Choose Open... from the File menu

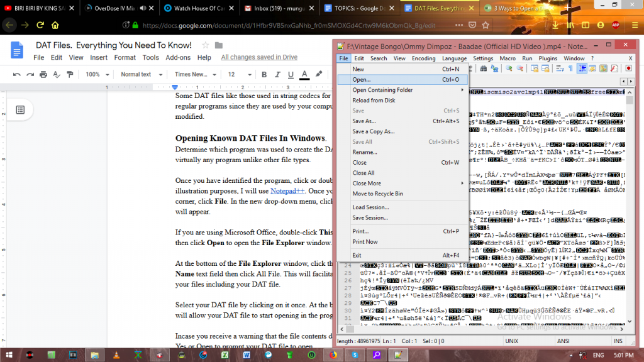click(x=362, y=80)
